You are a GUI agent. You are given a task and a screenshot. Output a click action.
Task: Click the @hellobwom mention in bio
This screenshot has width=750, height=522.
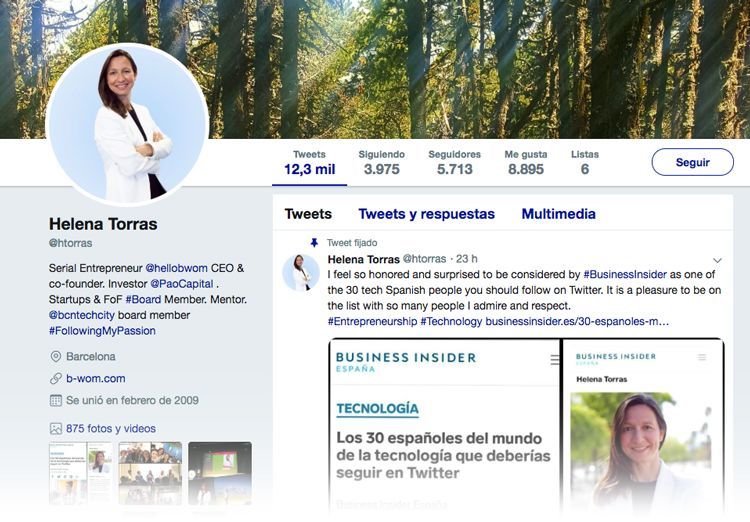tap(176, 268)
